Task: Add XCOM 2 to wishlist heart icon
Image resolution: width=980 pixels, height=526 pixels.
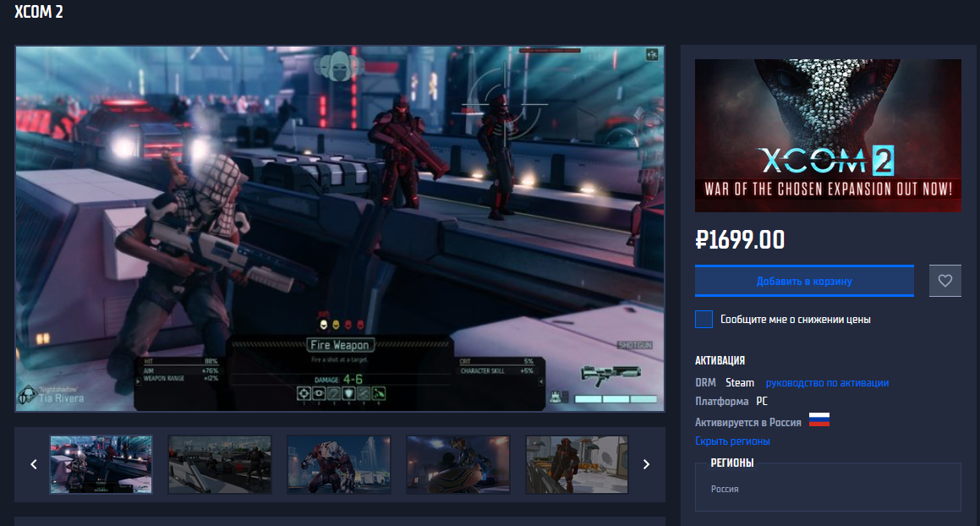Action: (944, 281)
